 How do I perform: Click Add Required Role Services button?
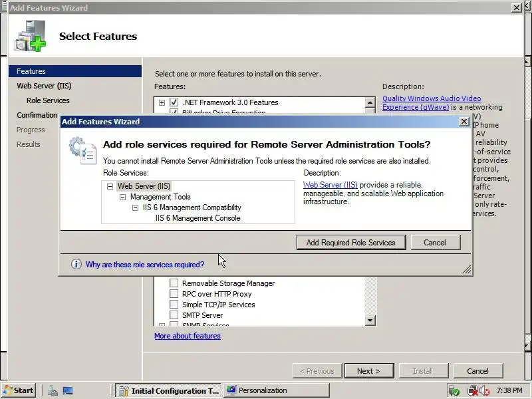tap(351, 243)
